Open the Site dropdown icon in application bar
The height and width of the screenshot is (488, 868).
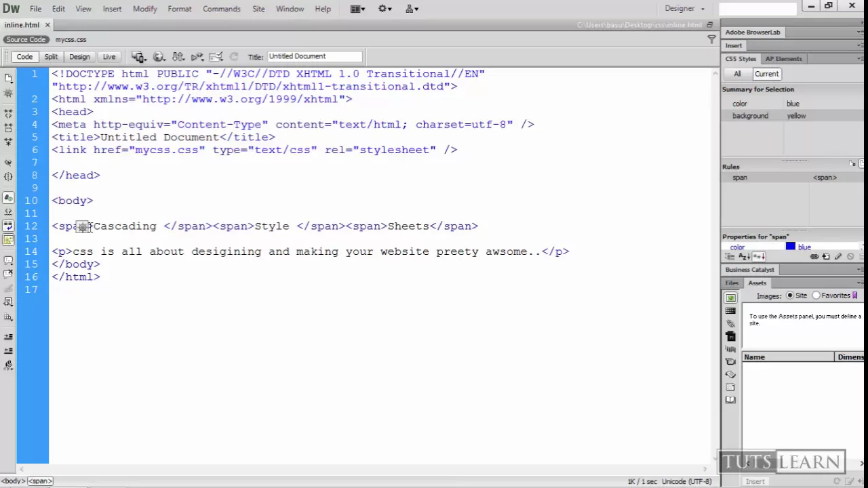tap(412, 9)
